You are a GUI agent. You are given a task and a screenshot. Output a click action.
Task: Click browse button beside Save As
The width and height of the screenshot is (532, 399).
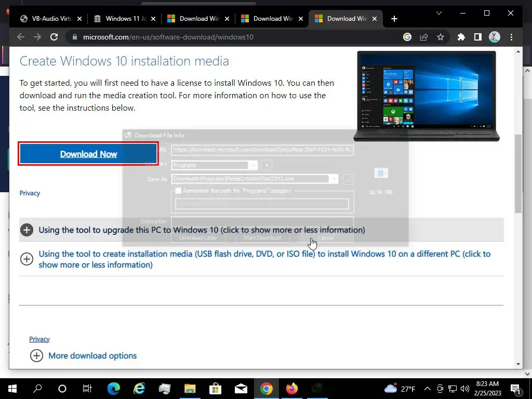(x=349, y=179)
